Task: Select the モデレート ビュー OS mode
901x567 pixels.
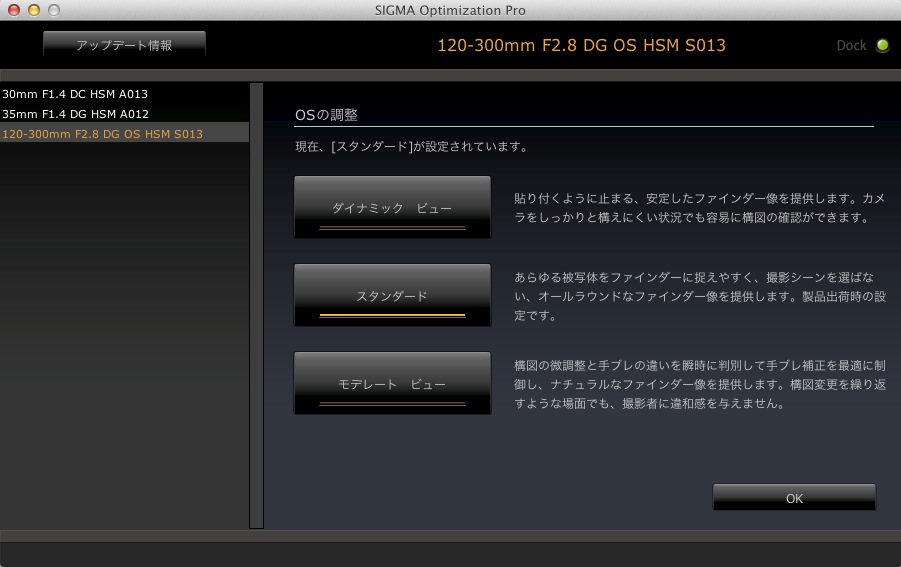Action: 392,383
